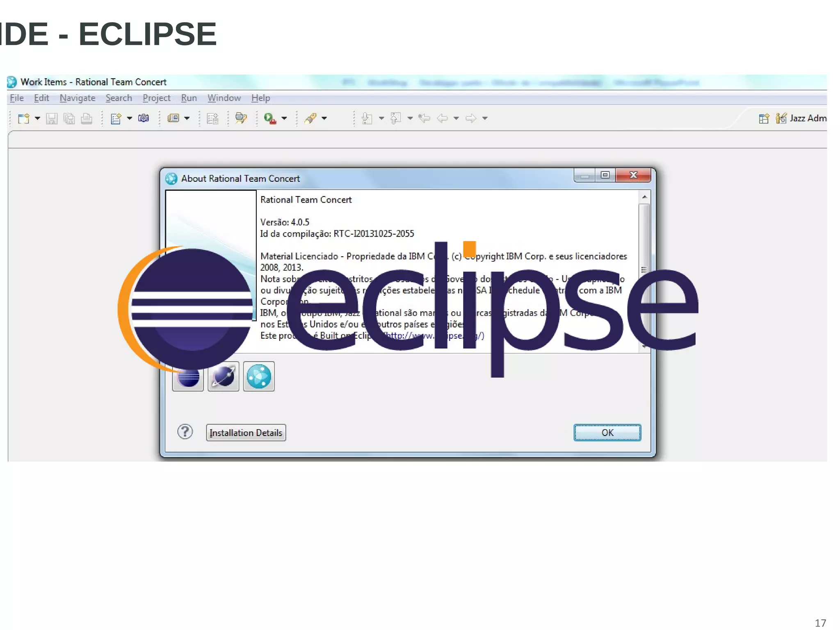Click the help question mark icon

coord(185,432)
